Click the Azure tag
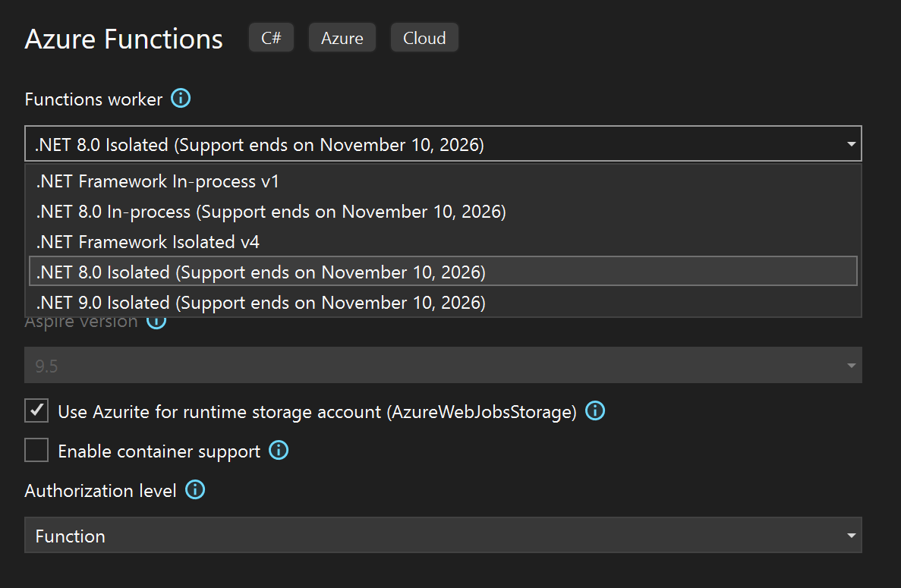The height and width of the screenshot is (588, 901). (342, 38)
